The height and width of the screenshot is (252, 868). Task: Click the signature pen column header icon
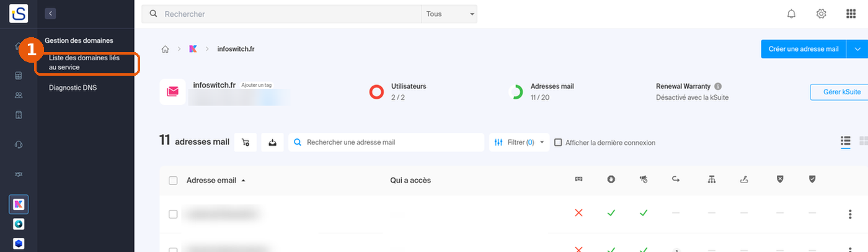coord(744,179)
